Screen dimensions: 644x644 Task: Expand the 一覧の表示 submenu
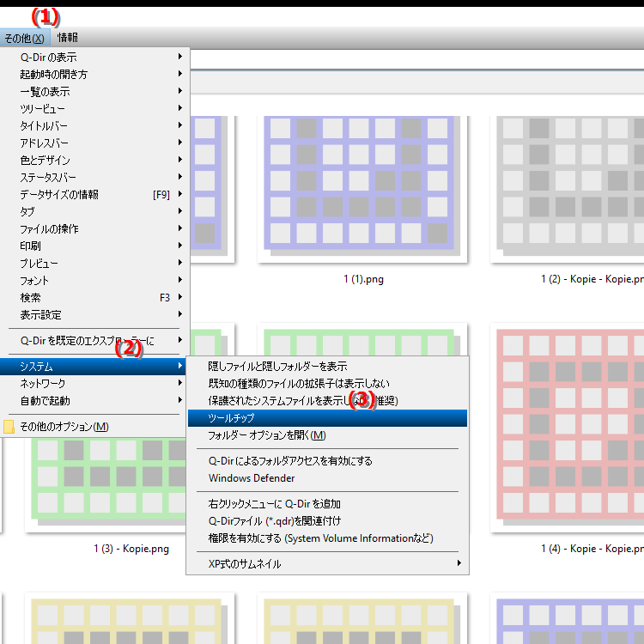[94, 91]
